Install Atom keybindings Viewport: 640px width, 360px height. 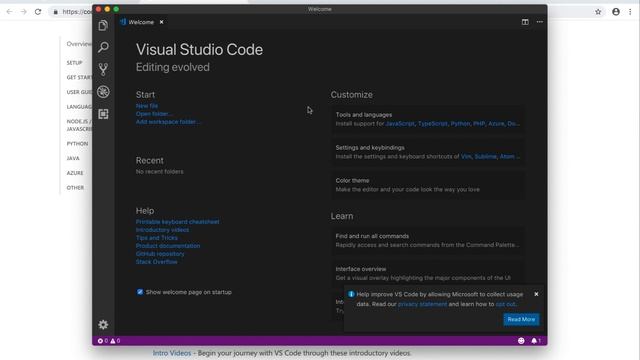pyautogui.click(x=507, y=156)
